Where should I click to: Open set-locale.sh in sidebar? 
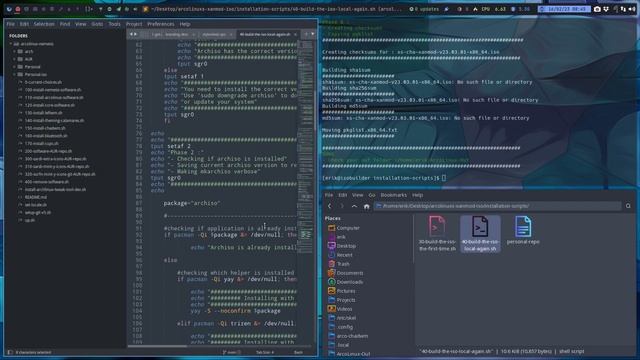[x=36, y=204]
